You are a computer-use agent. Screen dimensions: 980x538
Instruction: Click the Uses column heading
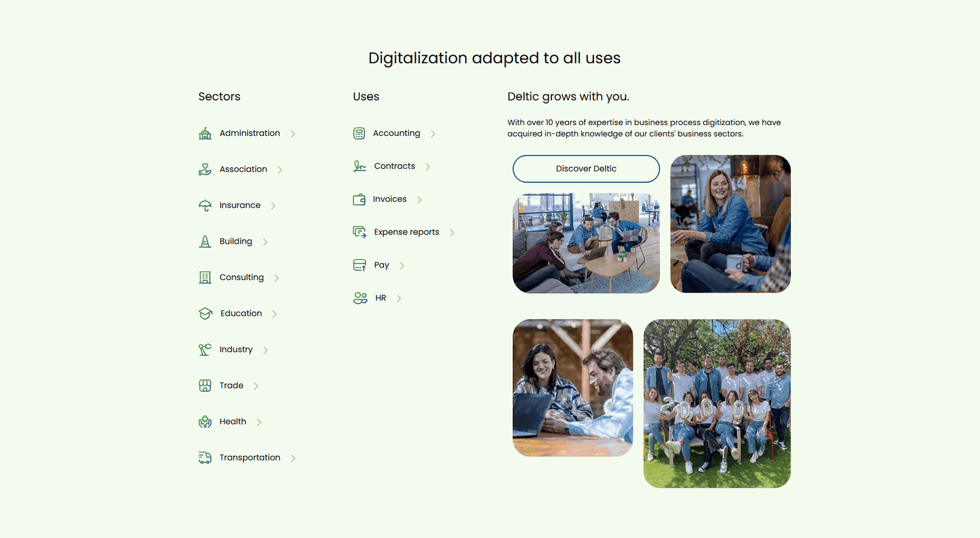click(366, 97)
